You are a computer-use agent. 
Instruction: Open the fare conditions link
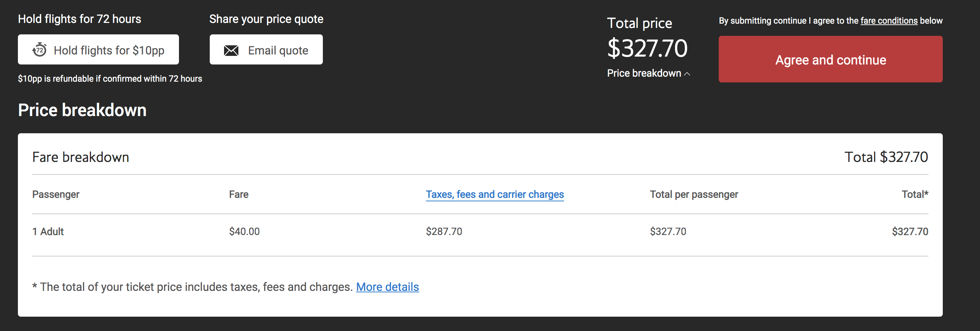point(889,20)
